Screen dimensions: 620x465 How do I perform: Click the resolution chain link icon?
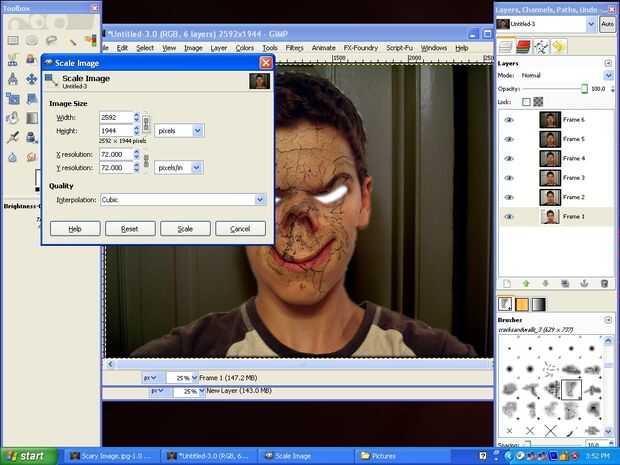tap(146, 161)
